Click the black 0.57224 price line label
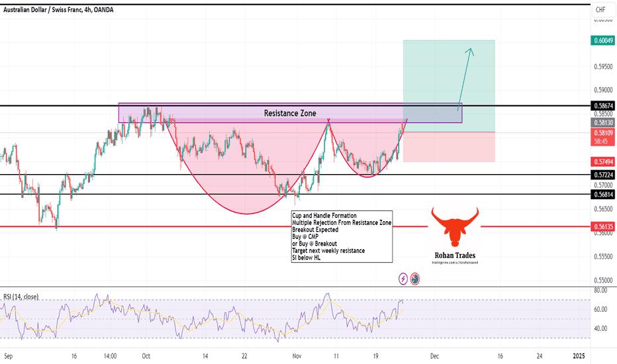The width and height of the screenshot is (617, 364). [x=603, y=175]
